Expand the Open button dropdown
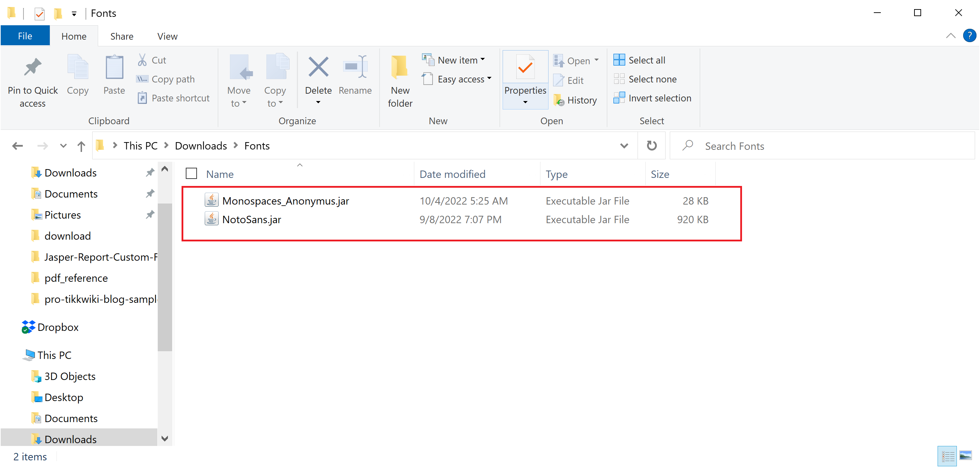The image size is (980, 467). click(597, 60)
